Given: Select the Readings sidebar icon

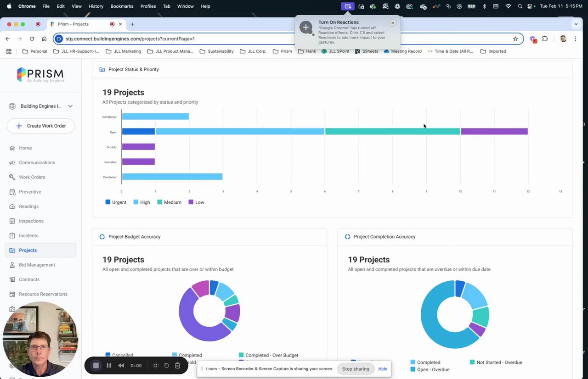Looking at the screenshot, I should click(12, 206).
